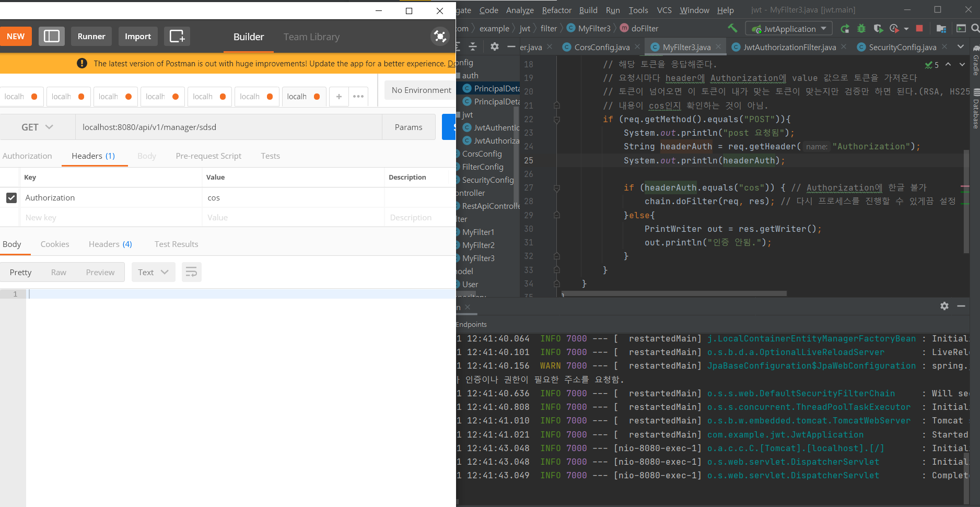The width and height of the screenshot is (980, 507).
Task: Click the doFilter breadcrumb
Action: point(639,28)
